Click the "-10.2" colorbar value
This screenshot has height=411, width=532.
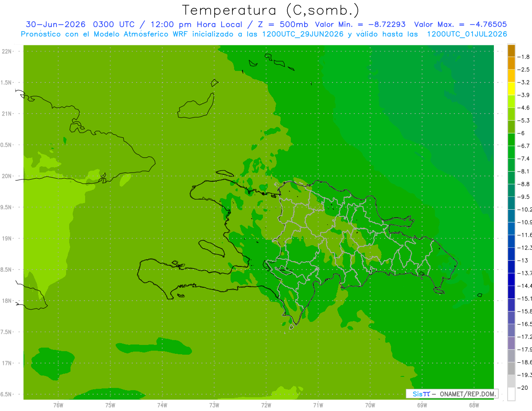click(x=524, y=209)
